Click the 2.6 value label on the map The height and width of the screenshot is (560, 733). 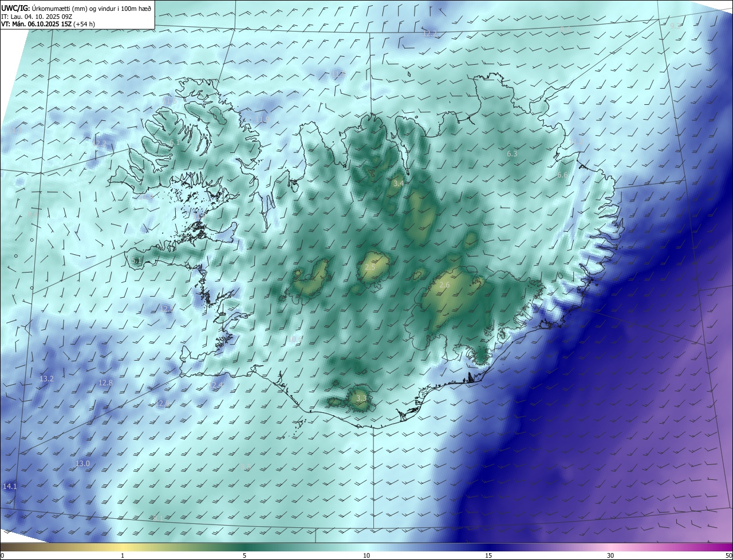(444, 285)
